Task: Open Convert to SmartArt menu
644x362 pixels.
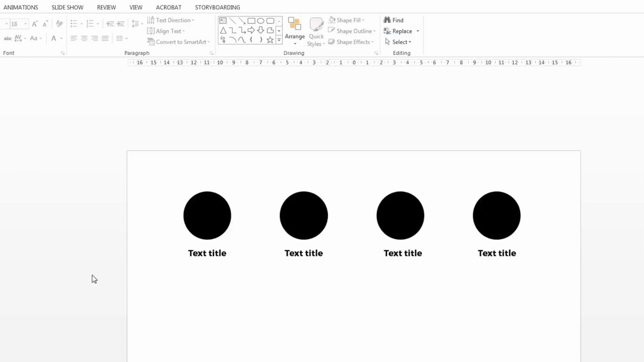Action: click(x=179, y=42)
